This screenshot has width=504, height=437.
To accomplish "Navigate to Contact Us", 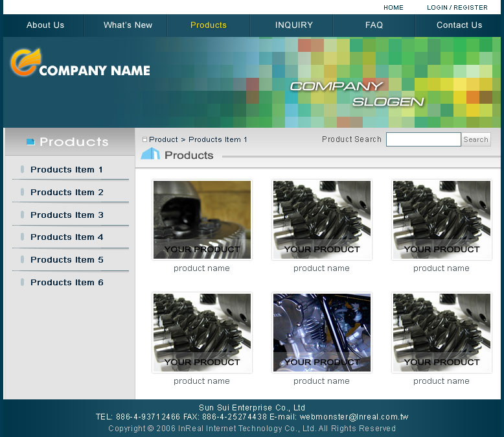I will point(459,25).
